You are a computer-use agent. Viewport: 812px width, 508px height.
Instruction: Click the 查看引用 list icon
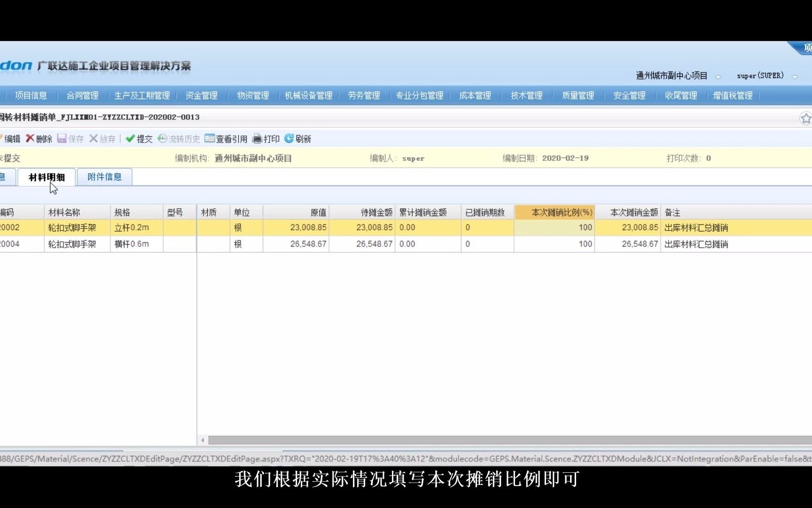coord(210,138)
